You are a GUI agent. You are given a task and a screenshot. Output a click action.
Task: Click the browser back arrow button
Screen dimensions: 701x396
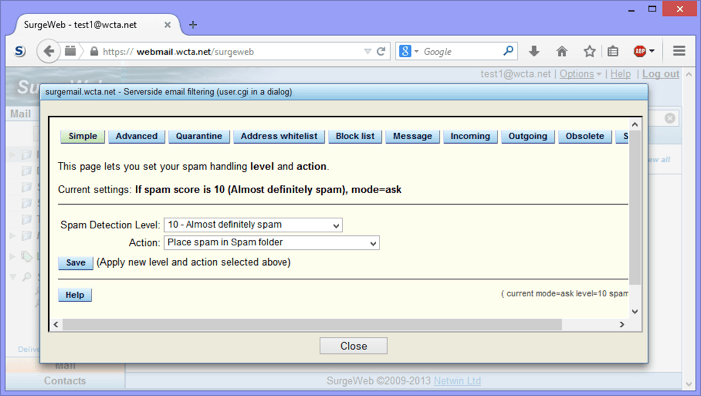[x=49, y=51]
